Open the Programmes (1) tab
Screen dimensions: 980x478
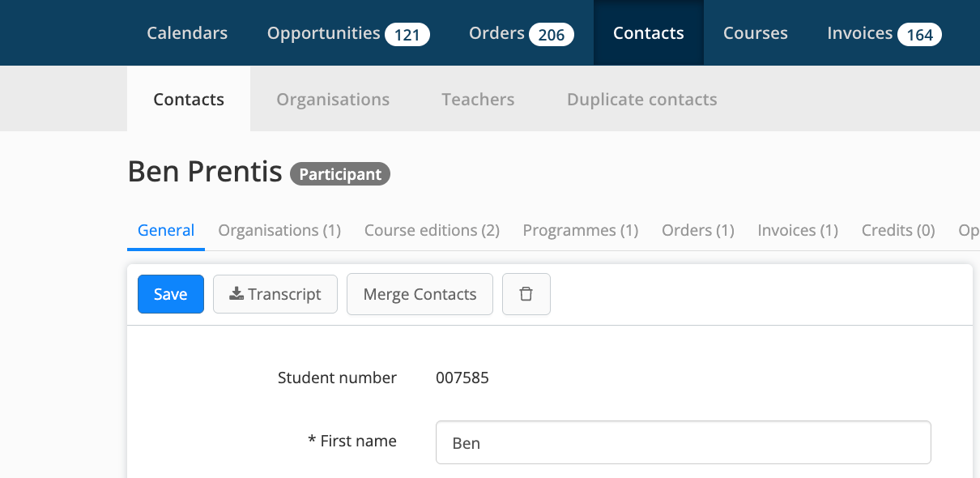pos(581,231)
